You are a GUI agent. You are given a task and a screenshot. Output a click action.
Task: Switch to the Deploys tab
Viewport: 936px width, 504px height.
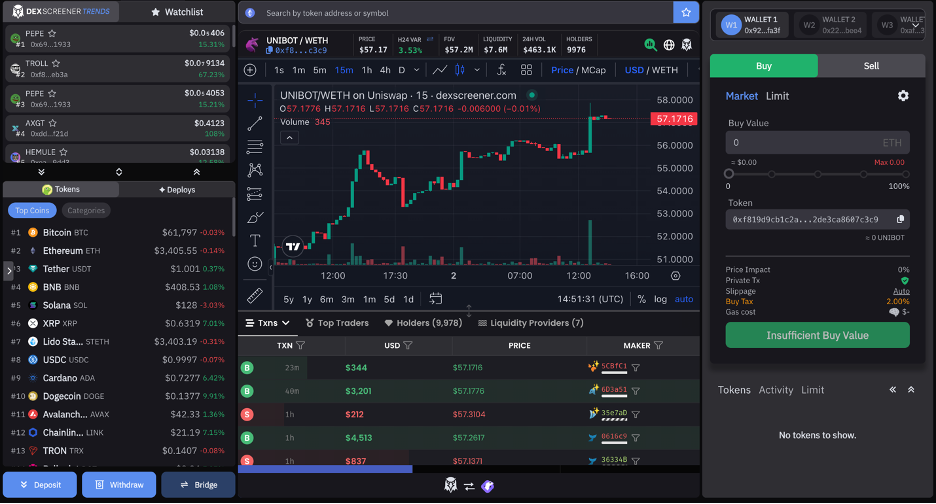(177, 189)
